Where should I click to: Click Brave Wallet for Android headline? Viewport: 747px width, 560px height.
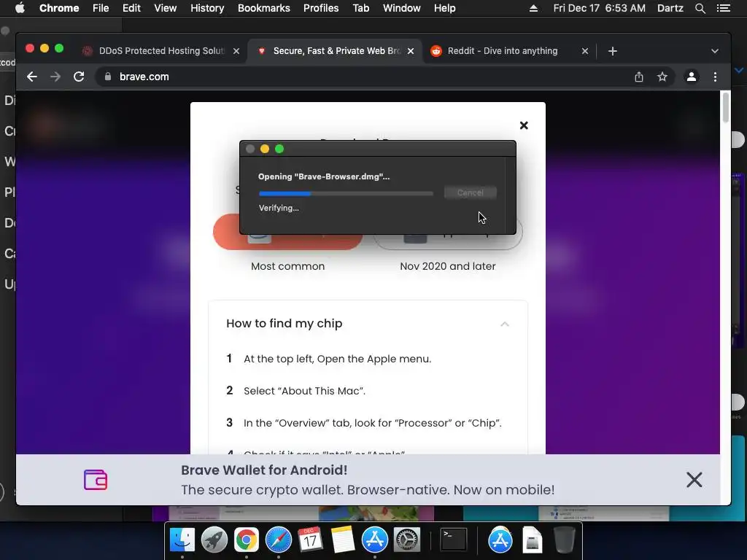tap(264, 470)
